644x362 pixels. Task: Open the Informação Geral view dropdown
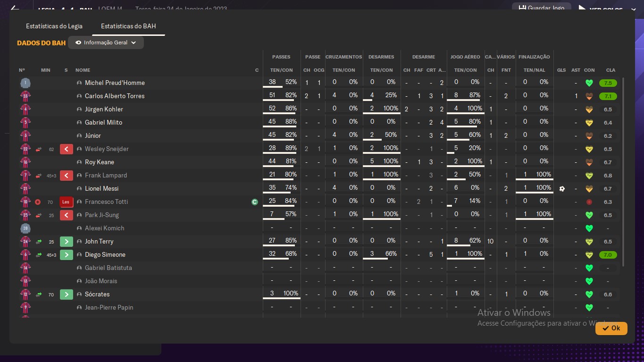pos(106,42)
